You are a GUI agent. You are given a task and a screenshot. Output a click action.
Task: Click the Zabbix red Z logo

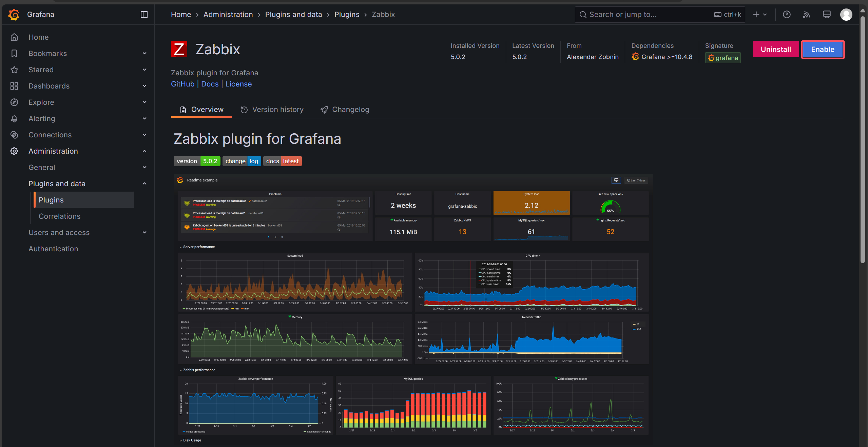[x=179, y=50]
